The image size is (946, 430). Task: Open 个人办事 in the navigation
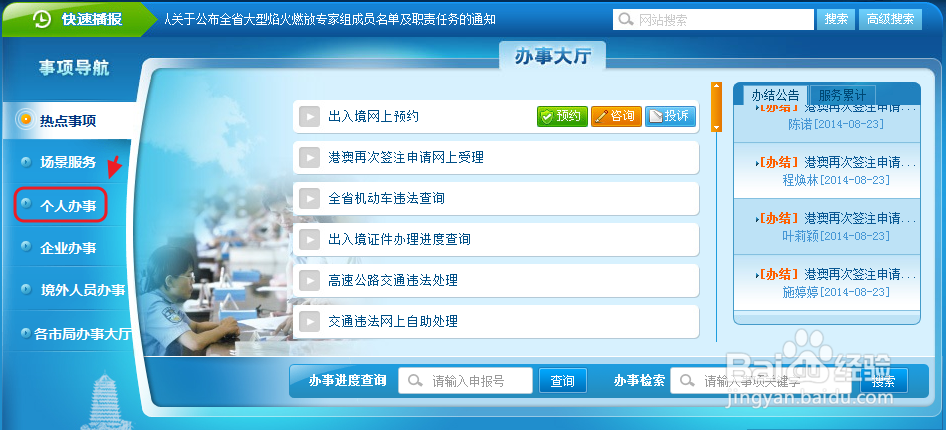click(68, 206)
